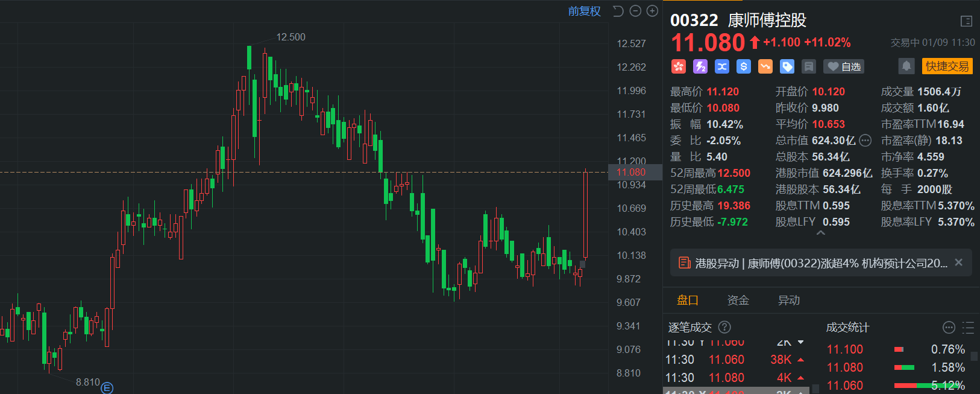Set a price alert with the bell icon

(x=906, y=66)
